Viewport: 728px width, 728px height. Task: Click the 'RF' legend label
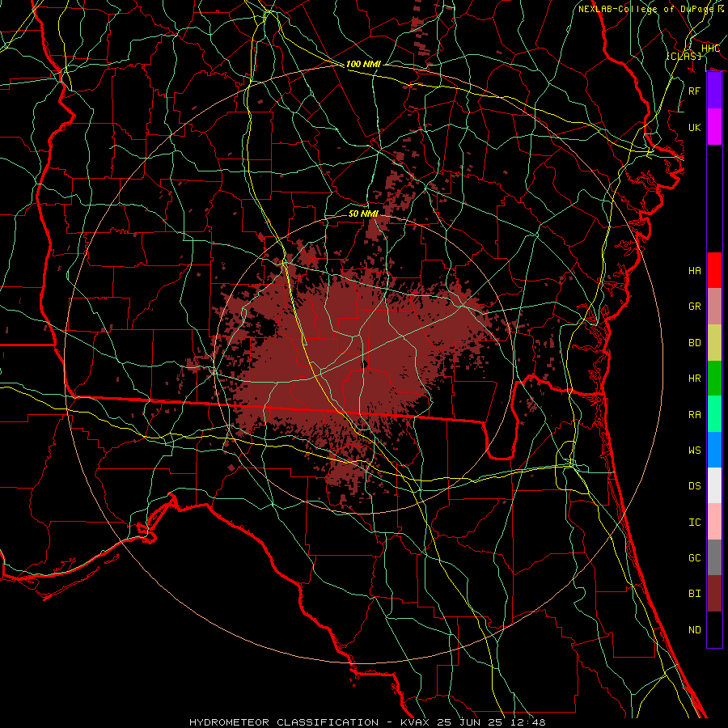pos(695,91)
